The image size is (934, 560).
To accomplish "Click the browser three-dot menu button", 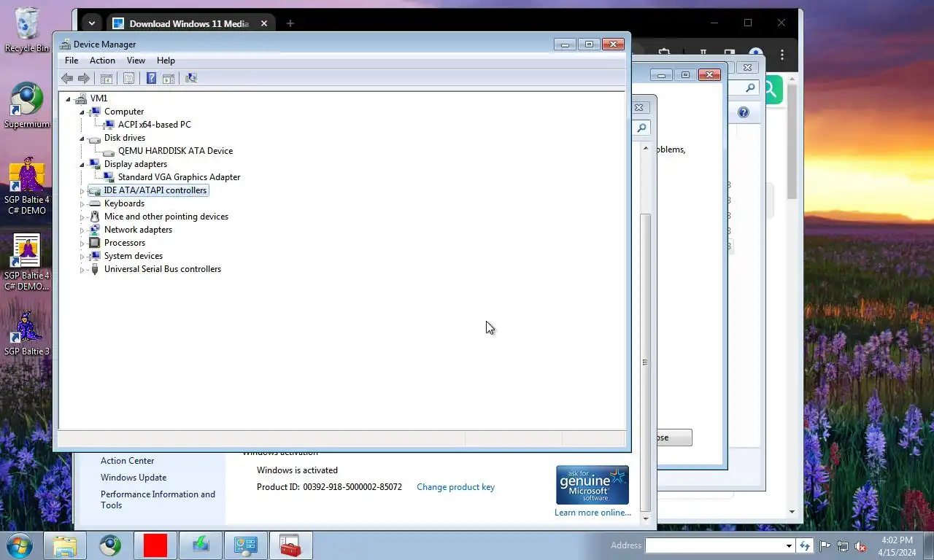I will click(782, 55).
